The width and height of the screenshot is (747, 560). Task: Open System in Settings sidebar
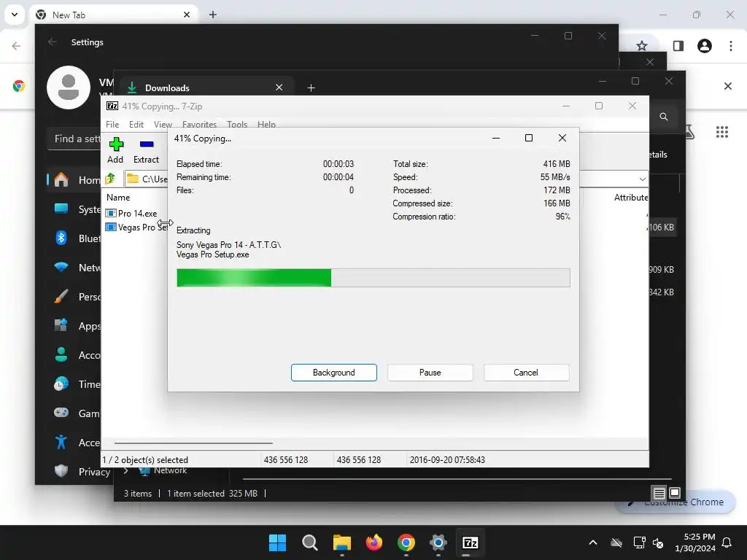tap(75, 209)
